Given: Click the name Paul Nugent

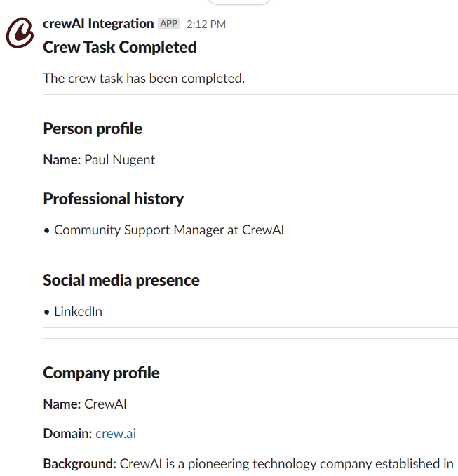Looking at the screenshot, I should [120, 160].
